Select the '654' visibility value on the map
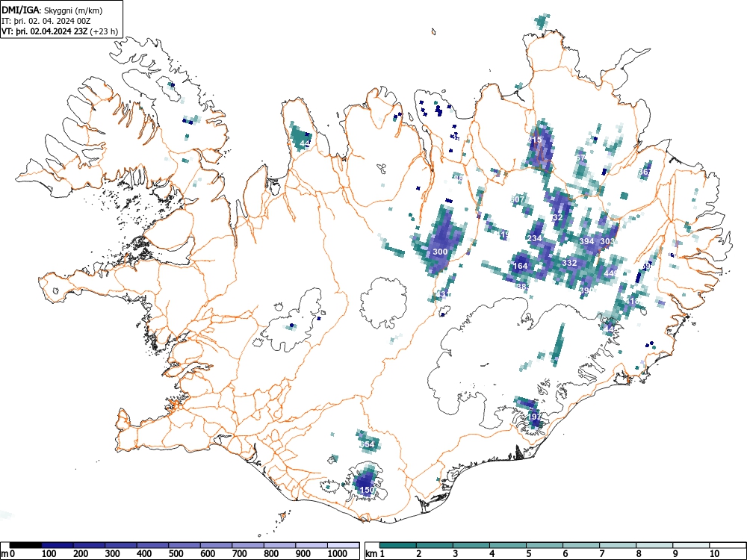 click(x=368, y=444)
